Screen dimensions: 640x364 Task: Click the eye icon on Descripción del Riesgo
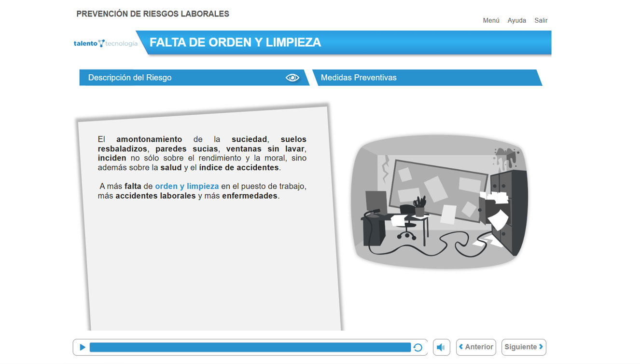[x=292, y=78]
